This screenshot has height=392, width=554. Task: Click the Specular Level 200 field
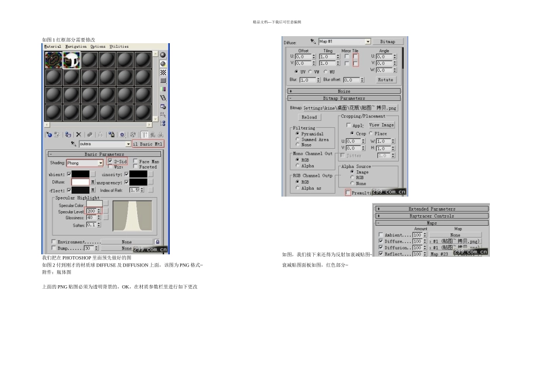click(x=92, y=211)
